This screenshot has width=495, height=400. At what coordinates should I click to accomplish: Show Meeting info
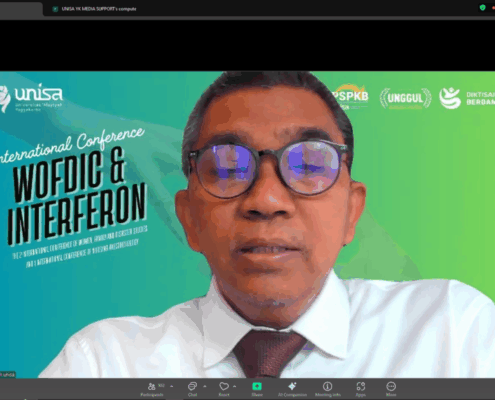(328, 389)
